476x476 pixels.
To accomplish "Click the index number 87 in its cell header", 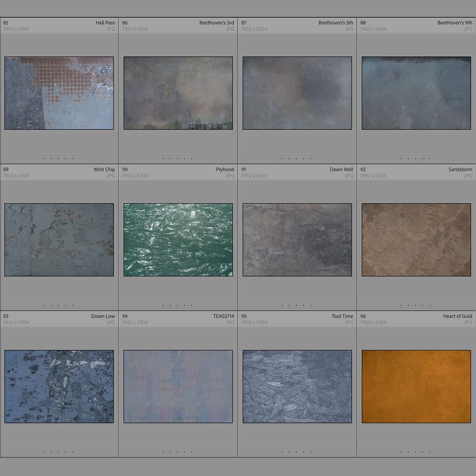I will (x=244, y=23).
